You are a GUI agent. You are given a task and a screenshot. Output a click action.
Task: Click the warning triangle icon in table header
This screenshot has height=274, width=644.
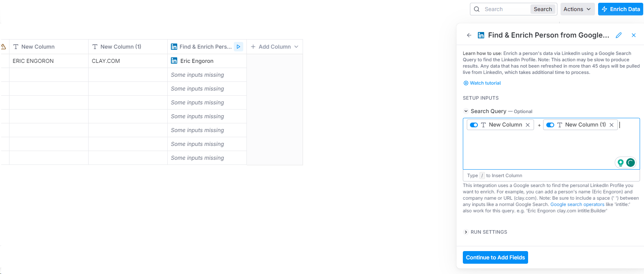click(4, 47)
